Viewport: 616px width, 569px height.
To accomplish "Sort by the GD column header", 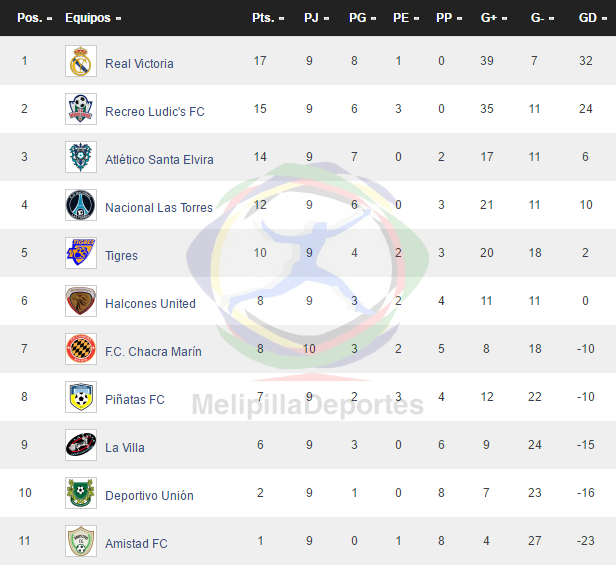I will click(x=592, y=18).
